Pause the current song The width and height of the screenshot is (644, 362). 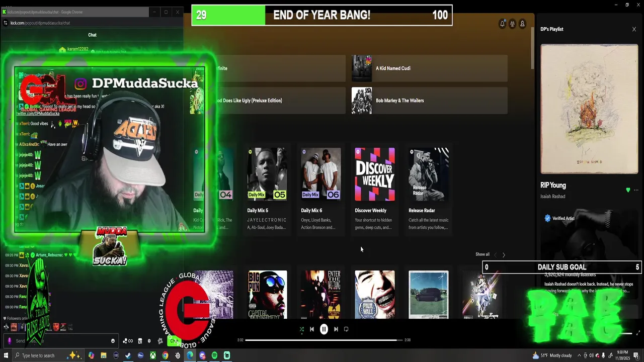tap(324, 329)
